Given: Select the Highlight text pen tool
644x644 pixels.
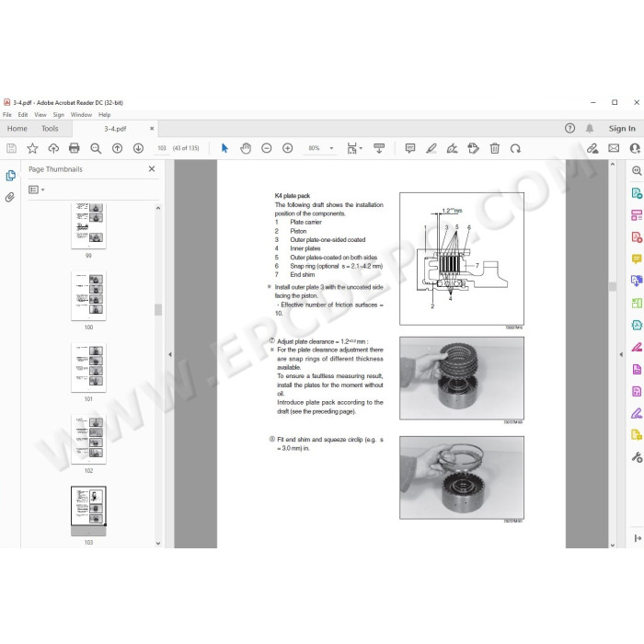Looking at the screenshot, I should pos(431,148).
